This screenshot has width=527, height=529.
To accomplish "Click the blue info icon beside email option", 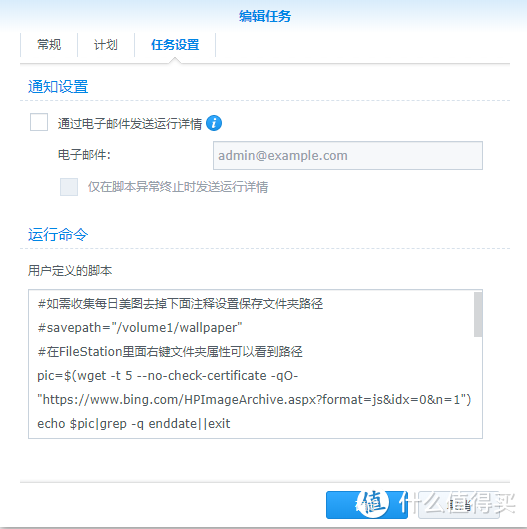I will pos(214,123).
